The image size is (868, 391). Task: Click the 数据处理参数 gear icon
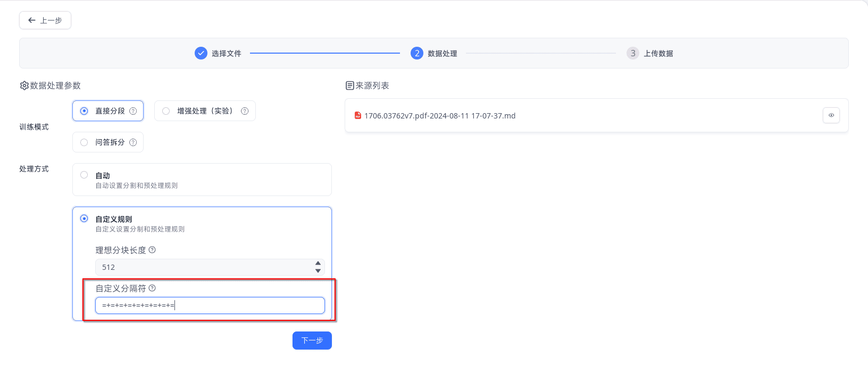tap(24, 86)
